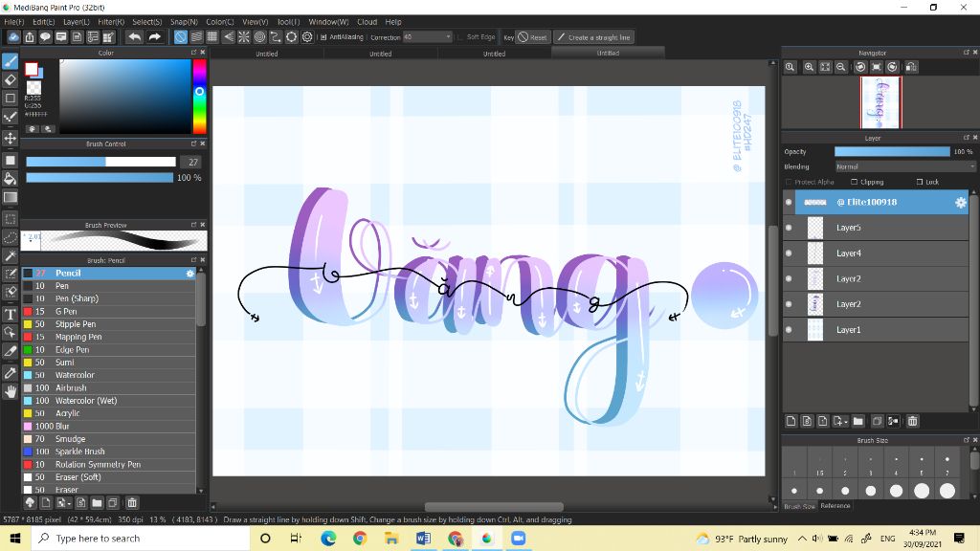Select the Brush tool in left toolbar
Viewport: 980px width, 551px height.
click(x=10, y=61)
